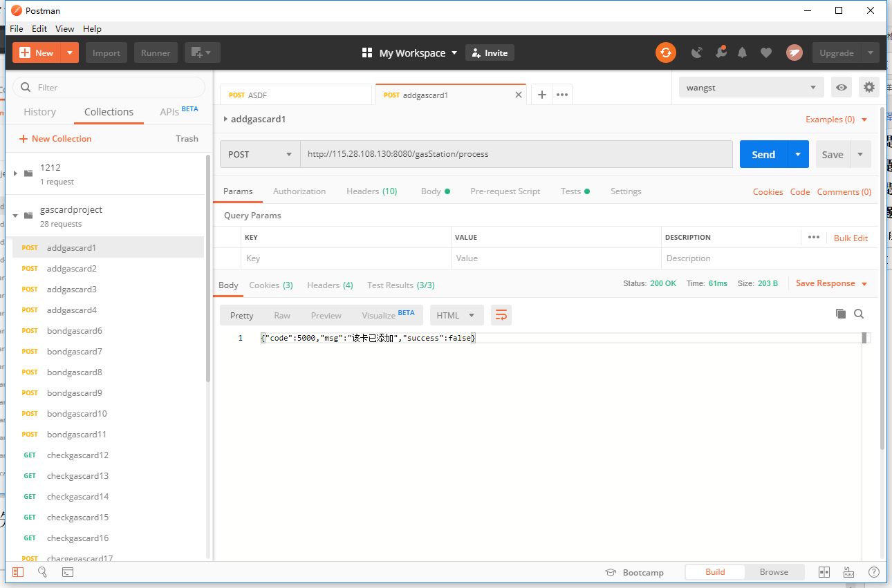Click the new window icon dropdown button
This screenshot has width=892, height=588.
coord(203,53)
